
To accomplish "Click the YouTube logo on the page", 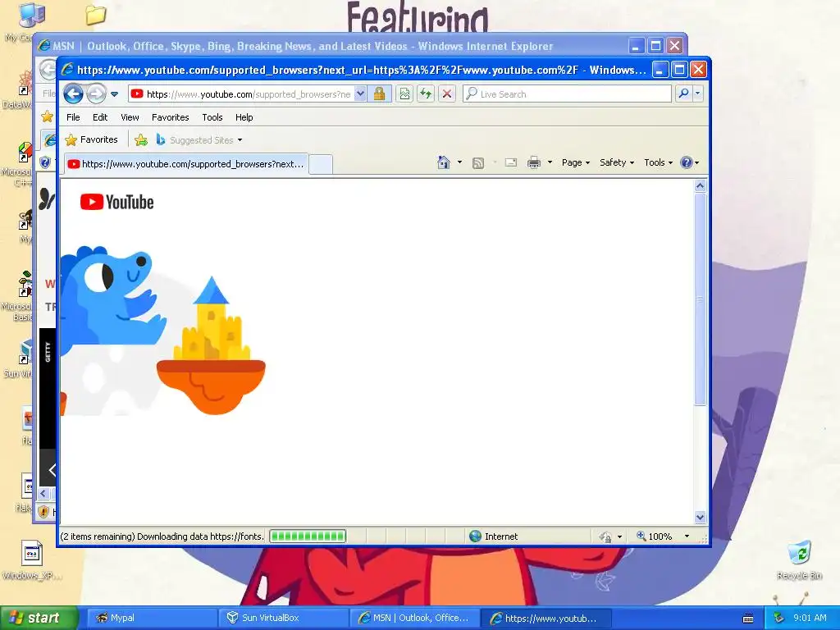I will tap(116, 202).
